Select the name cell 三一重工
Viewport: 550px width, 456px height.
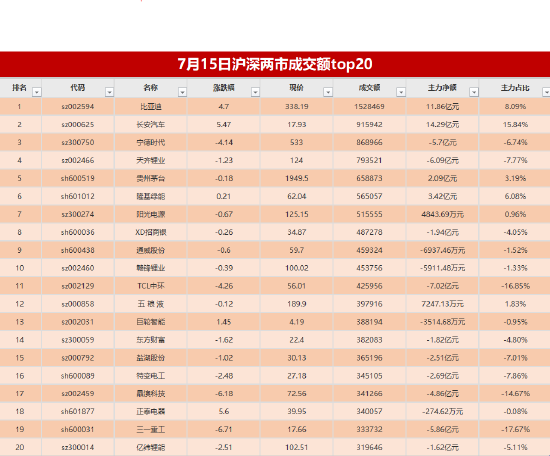151,429
